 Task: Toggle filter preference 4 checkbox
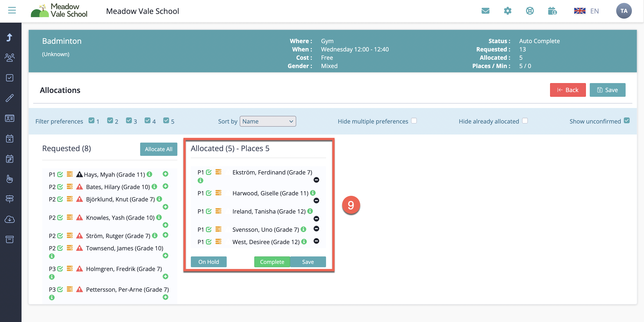tap(148, 120)
